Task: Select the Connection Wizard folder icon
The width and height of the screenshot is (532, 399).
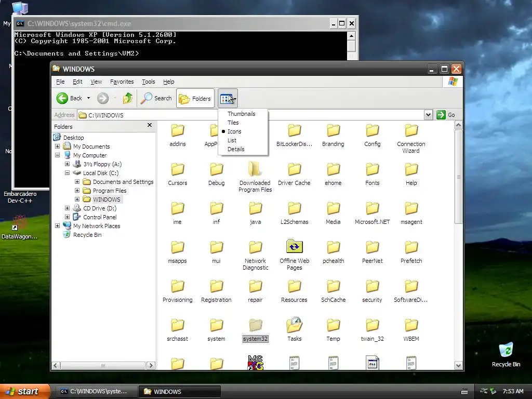Action: tap(411, 130)
